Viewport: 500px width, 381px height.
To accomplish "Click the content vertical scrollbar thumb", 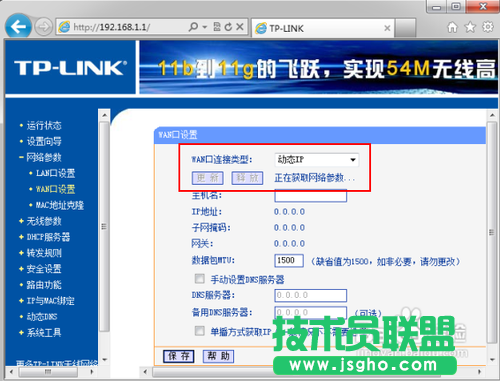I will (x=492, y=232).
